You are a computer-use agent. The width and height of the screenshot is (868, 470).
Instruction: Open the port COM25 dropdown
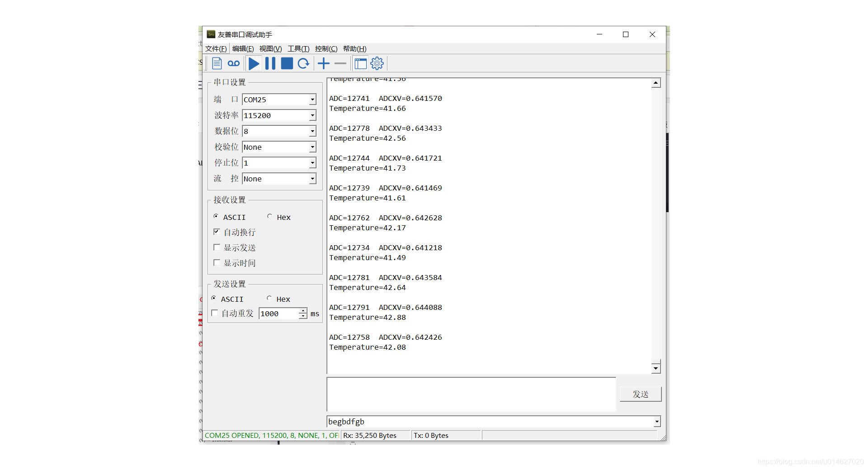(x=312, y=100)
